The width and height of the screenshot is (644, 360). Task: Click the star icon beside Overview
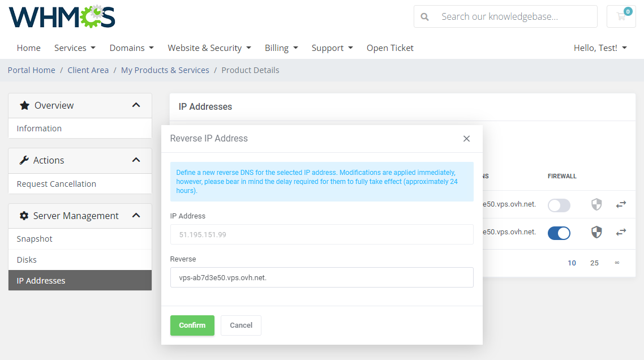[24, 105]
